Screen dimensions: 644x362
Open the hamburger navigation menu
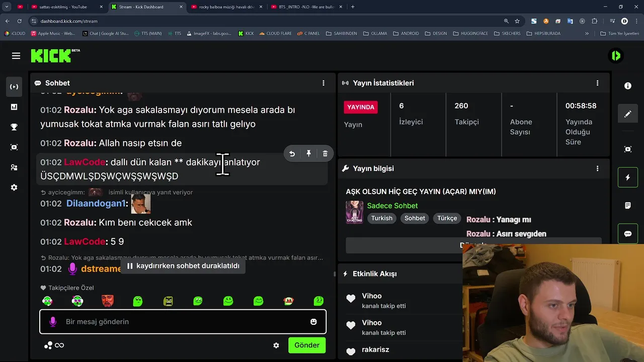(x=16, y=56)
